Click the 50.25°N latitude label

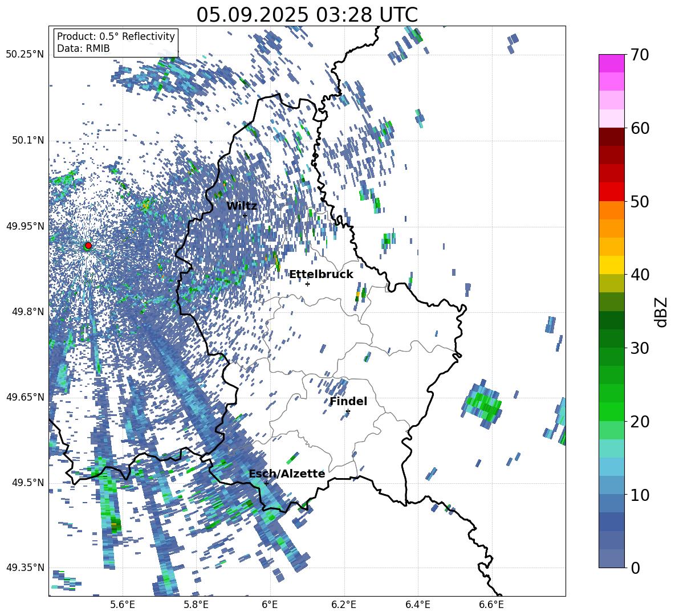(x=25, y=55)
